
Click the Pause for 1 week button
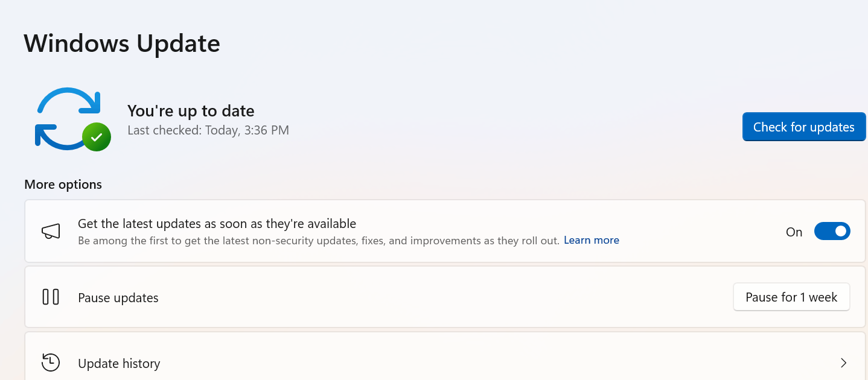[x=791, y=297]
